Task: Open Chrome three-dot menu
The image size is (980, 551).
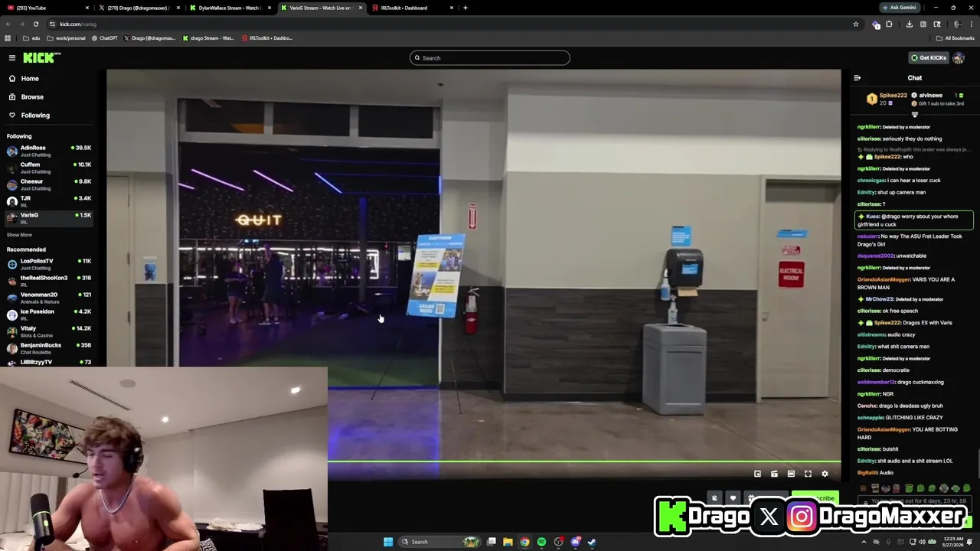Action: click(971, 24)
